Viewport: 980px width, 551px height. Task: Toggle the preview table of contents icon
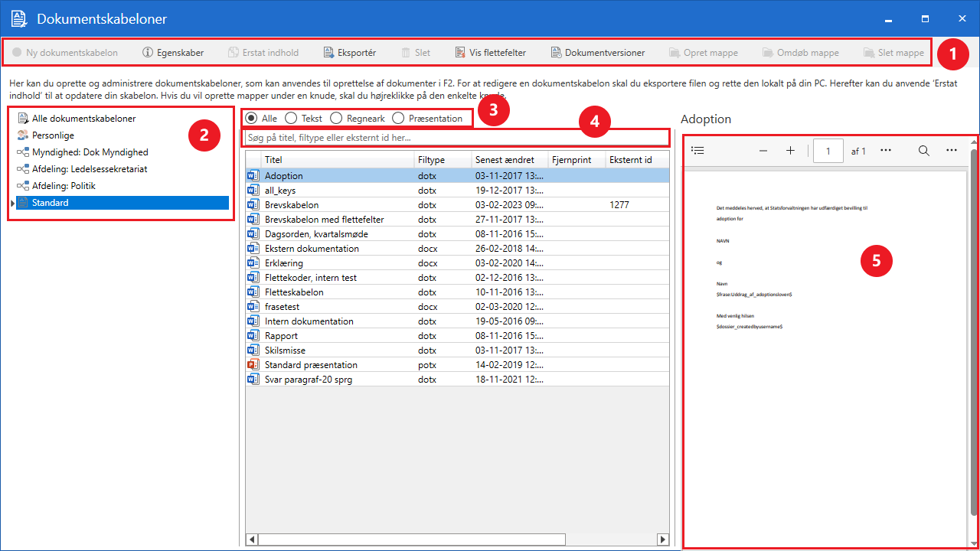[x=697, y=151]
